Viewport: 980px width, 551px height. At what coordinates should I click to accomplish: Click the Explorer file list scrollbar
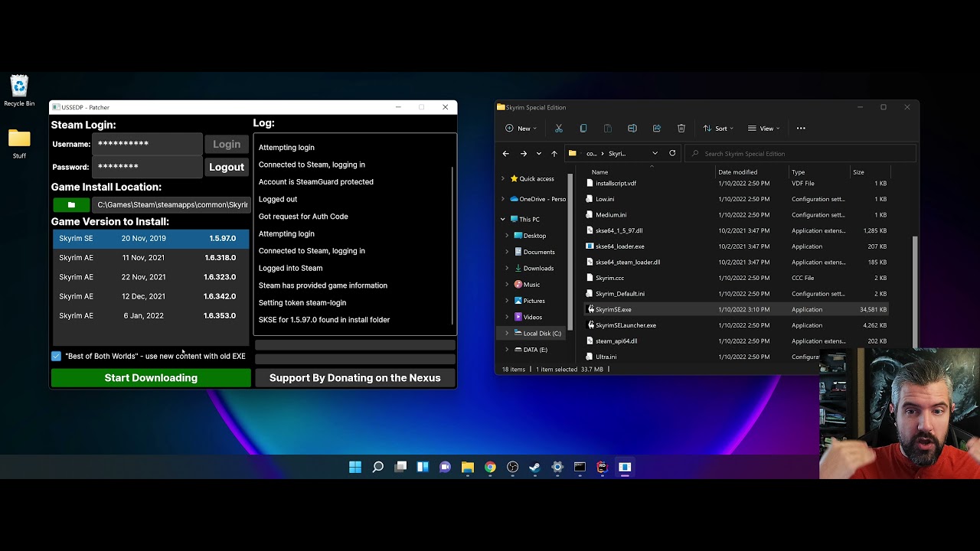[915, 291]
